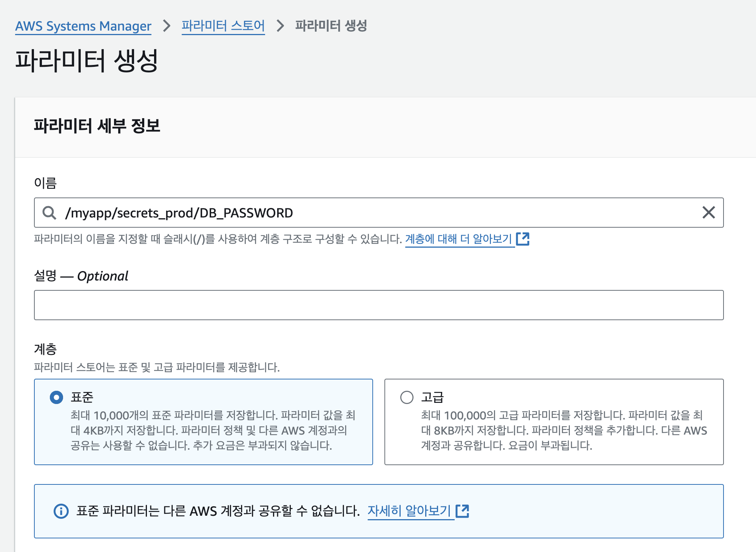Click breadcrumb chevron after AWS Systems Manager

pos(167,26)
